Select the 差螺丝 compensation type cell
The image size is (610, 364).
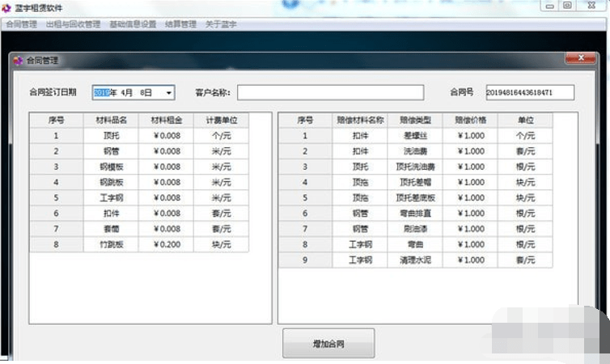[x=415, y=136]
